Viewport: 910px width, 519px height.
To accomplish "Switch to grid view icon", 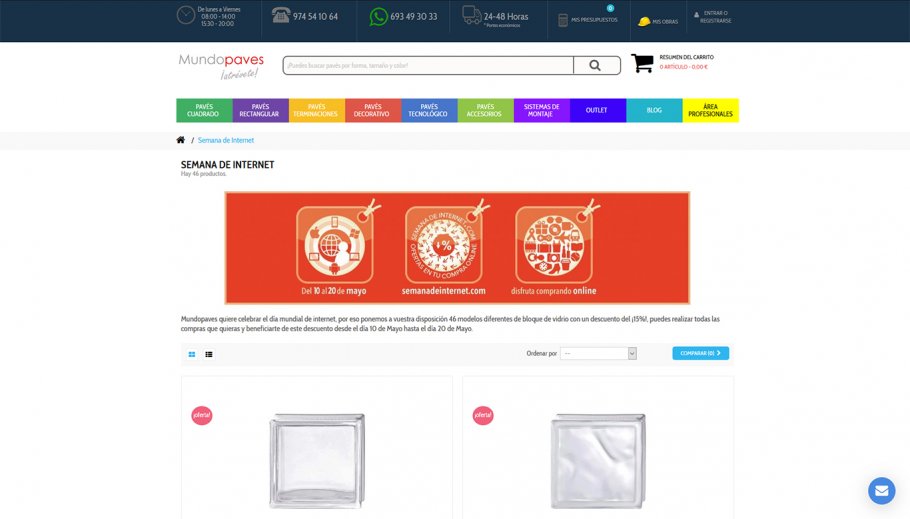I will (x=192, y=354).
